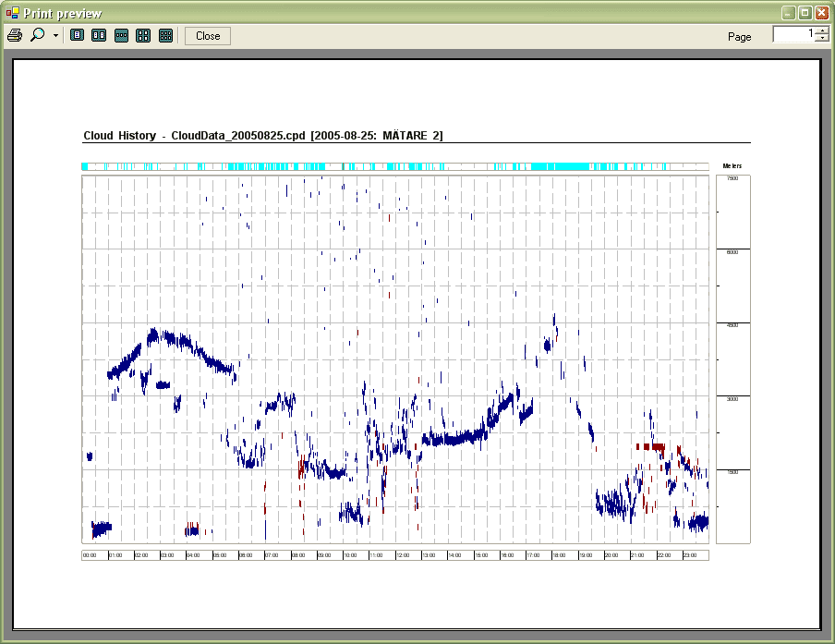Close the Print preview window
This screenshot has width=835, height=644.
[x=822, y=13]
